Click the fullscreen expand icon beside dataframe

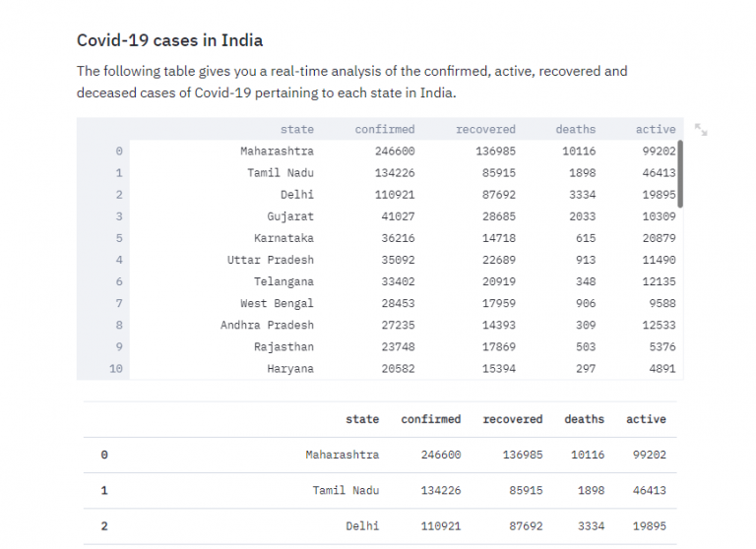(701, 129)
